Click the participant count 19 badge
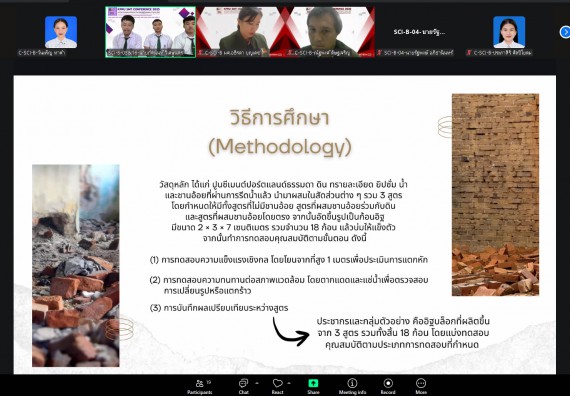The width and height of the screenshot is (570, 396). tap(209, 382)
